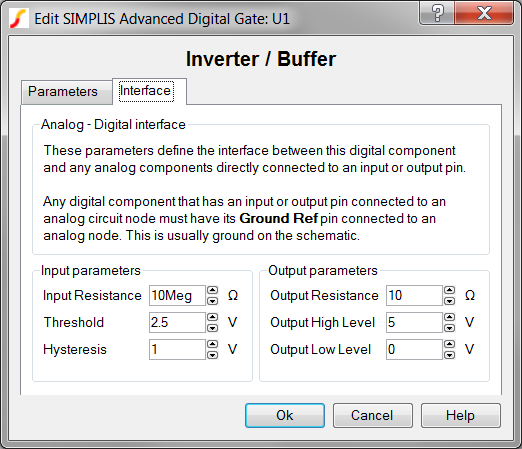Click the Input Resistance field showing 10Meg

point(177,295)
